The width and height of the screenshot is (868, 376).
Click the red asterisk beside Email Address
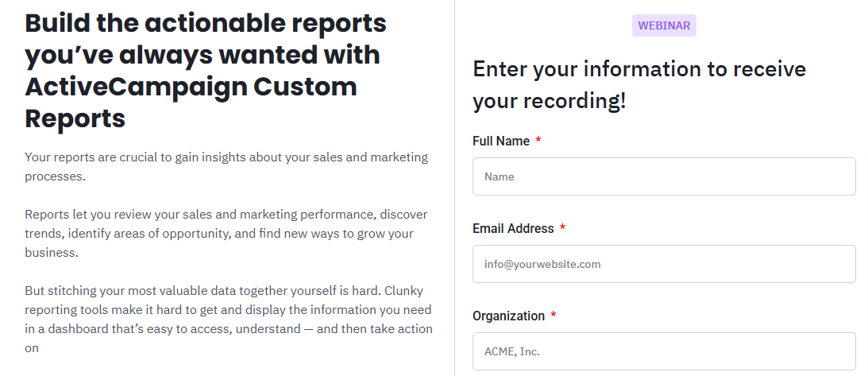coord(562,229)
